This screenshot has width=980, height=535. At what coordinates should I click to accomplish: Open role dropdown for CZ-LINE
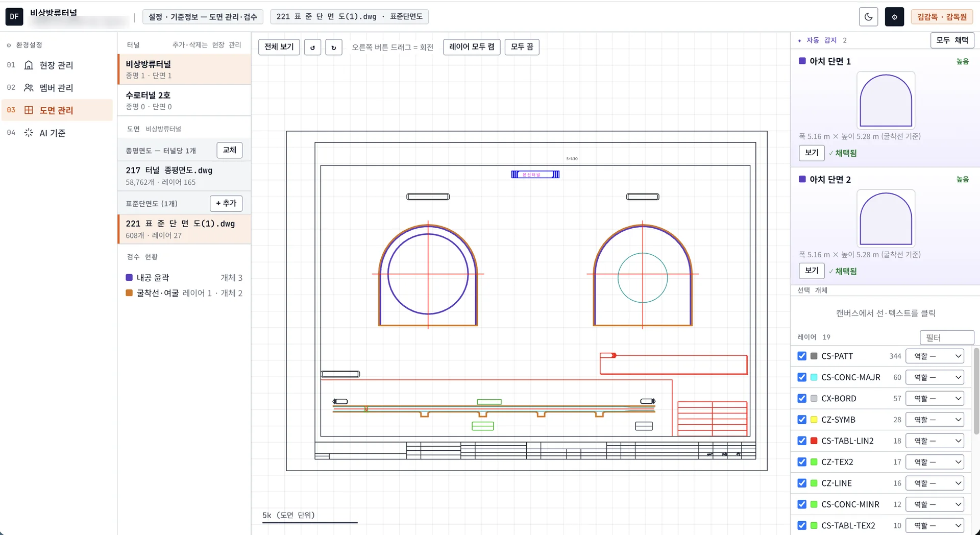coord(935,483)
